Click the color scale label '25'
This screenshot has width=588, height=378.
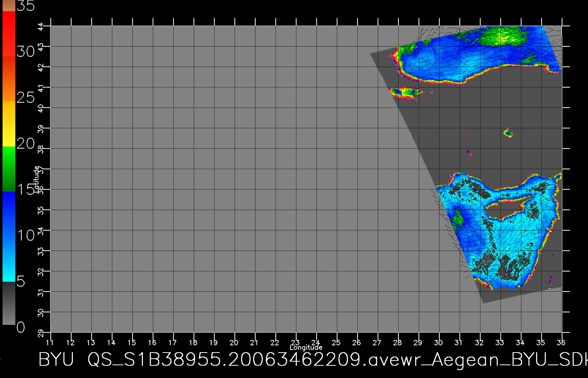tap(26, 98)
